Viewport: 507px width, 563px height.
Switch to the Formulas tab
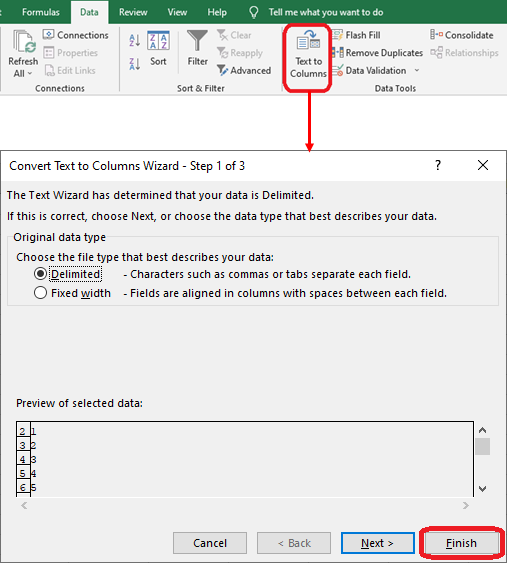pos(41,12)
